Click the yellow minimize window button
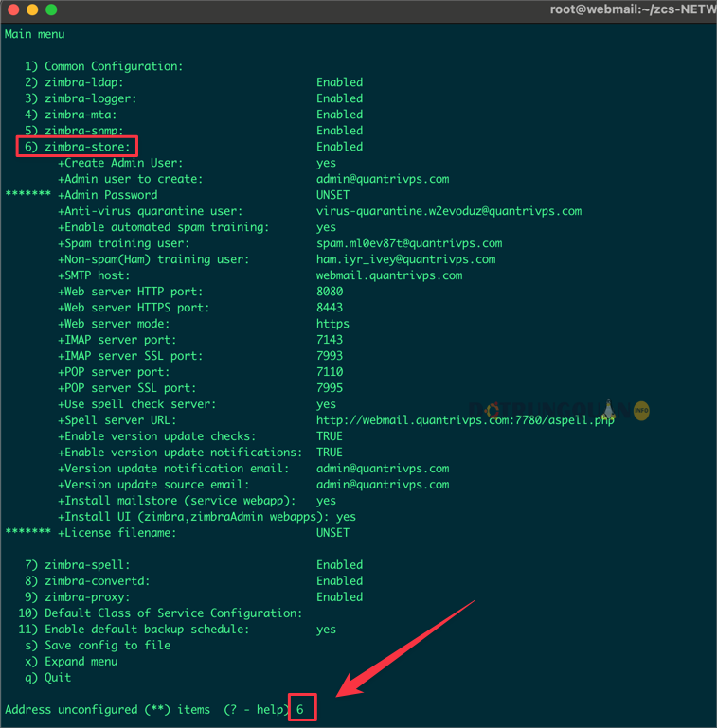The image size is (717, 728). (x=32, y=9)
